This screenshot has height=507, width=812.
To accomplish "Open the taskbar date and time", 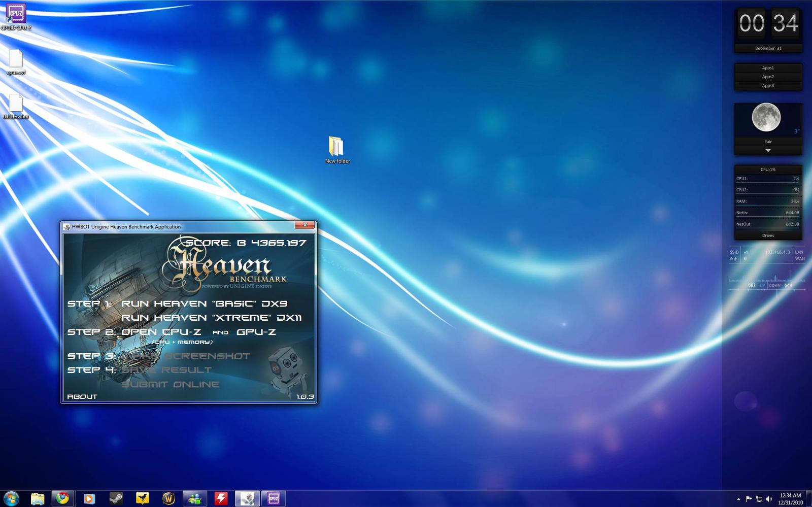I will click(x=790, y=499).
